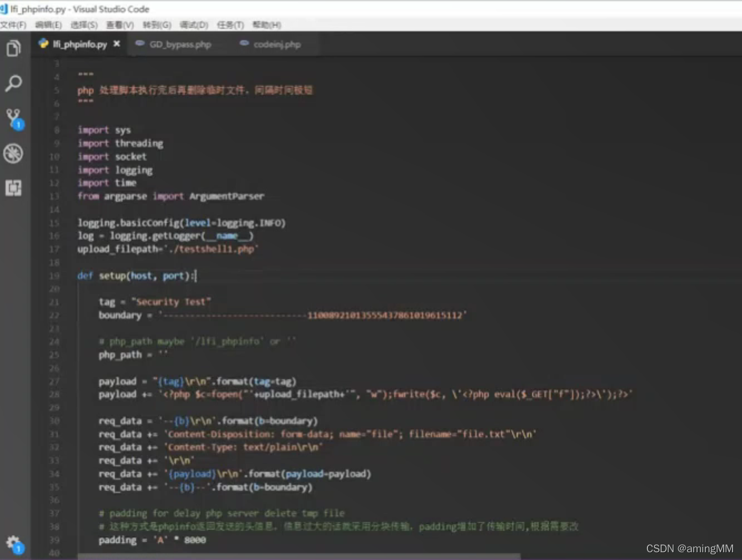Image resolution: width=742 pixels, height=560 pixels.
Task: Click the 'import logging' line
Action: (x=115, y=170)
